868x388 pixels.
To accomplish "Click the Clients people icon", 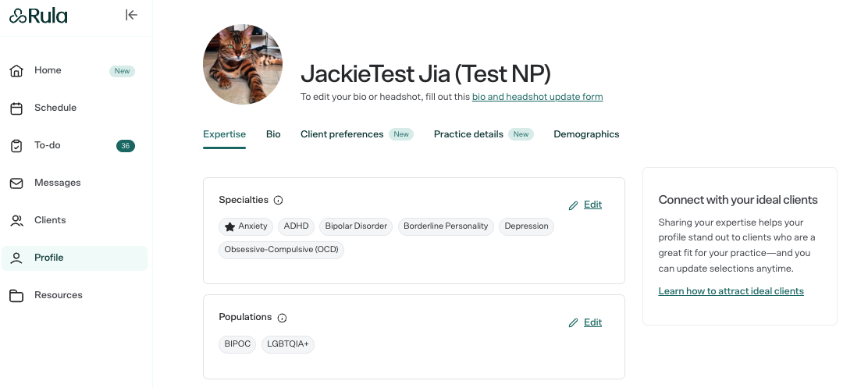I will (16, 221).
